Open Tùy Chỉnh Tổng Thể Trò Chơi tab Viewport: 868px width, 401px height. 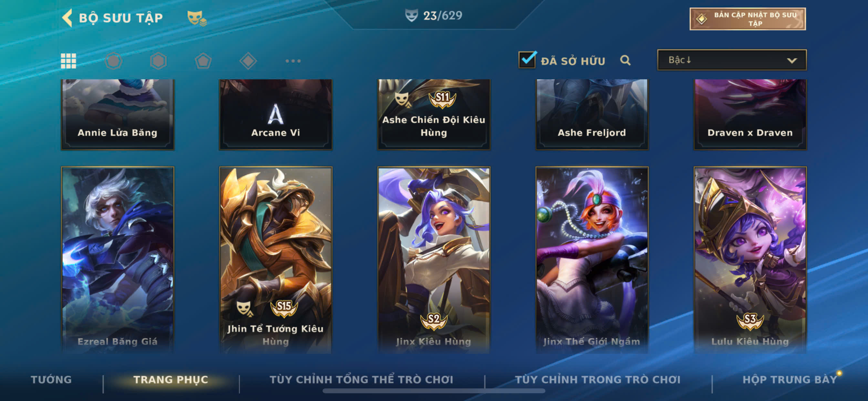(361, 379)
